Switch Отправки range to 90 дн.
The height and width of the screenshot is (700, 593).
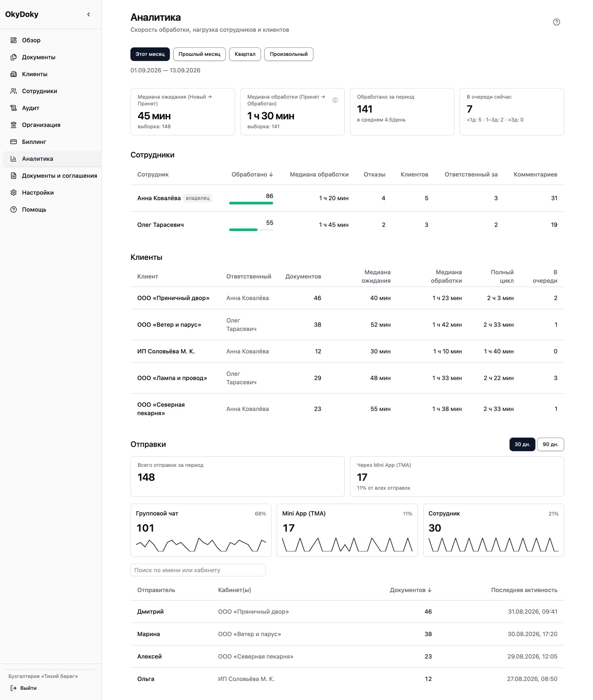point(551,444)
